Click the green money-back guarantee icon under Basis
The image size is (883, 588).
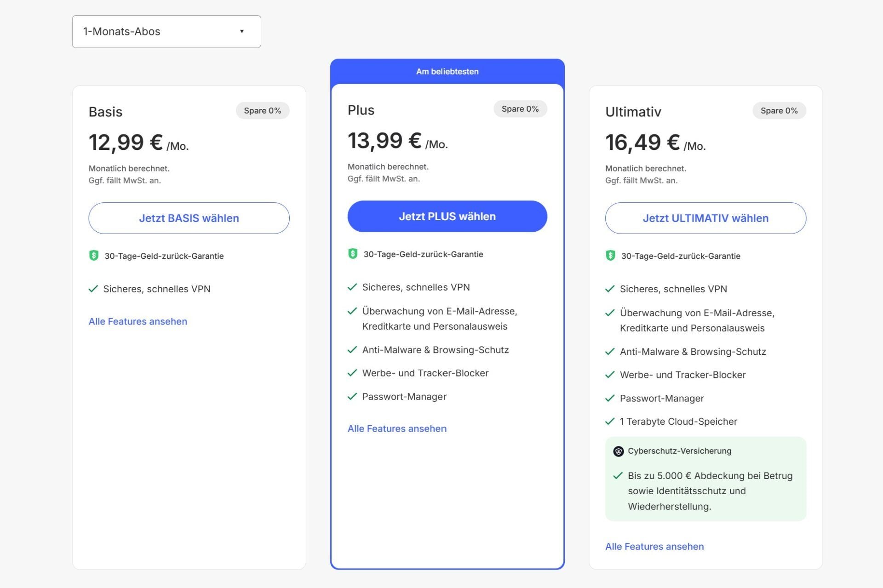tap(93, 256)
